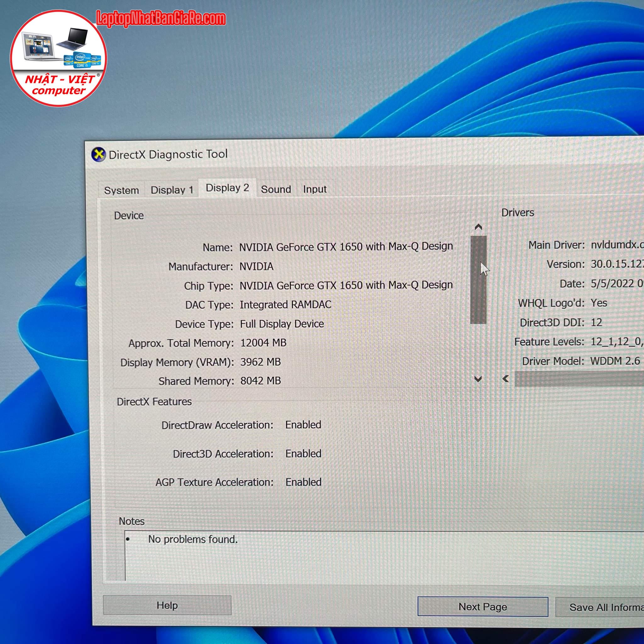Viewport: 644px width, 644px height.
Task: Click inside the Notes text box
Action: click(367, 560)
